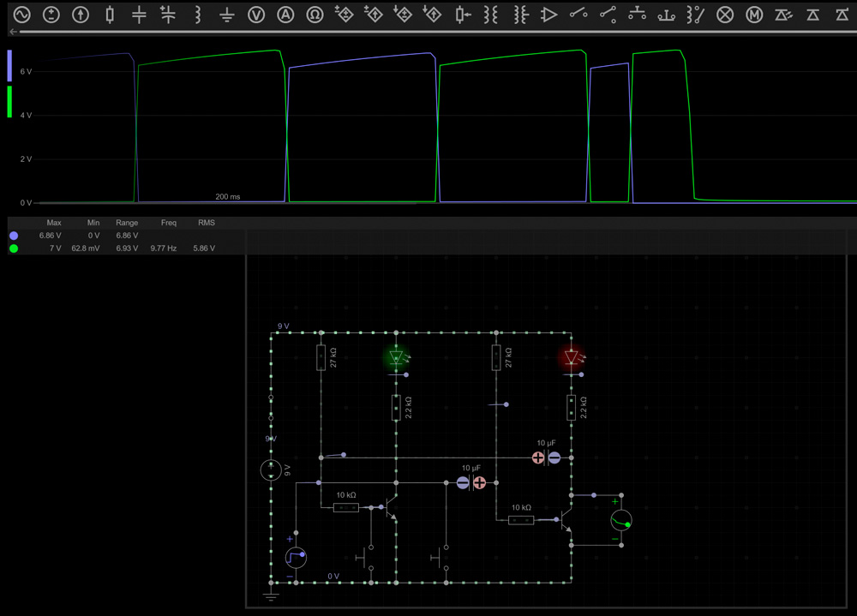The height and width of the screenshot is (616, 857).
Task: Add a ground symbol from toolbar
Action: click(226, 15)
